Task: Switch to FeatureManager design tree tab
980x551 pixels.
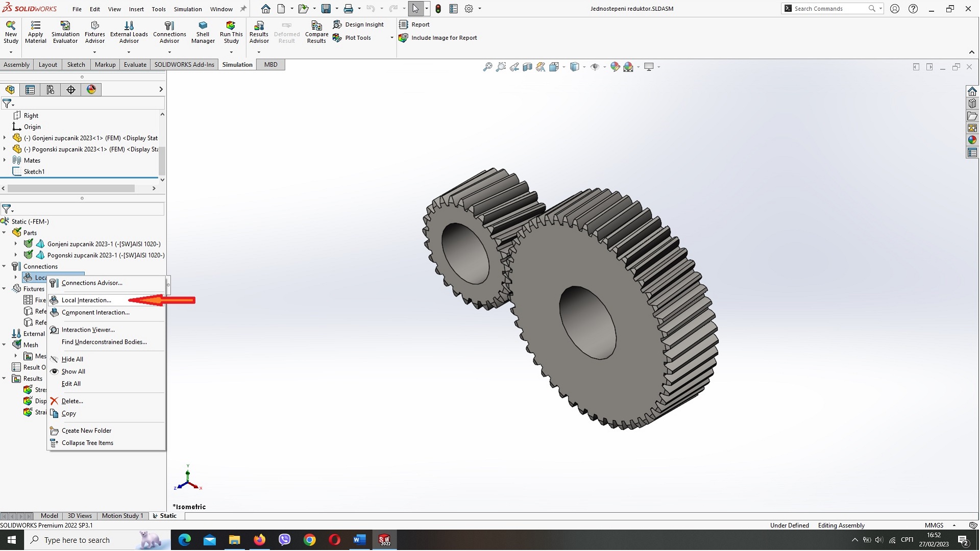Action: 10,90
